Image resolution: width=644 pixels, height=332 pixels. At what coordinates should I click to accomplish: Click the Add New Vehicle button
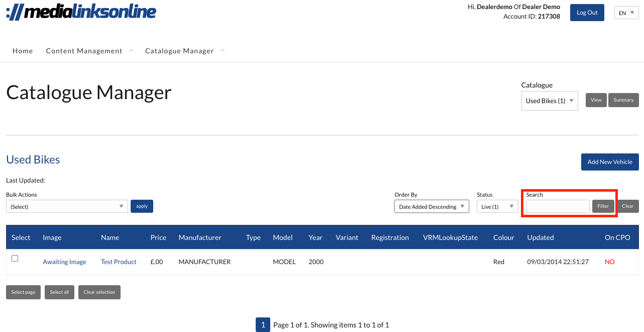point(610,162)
